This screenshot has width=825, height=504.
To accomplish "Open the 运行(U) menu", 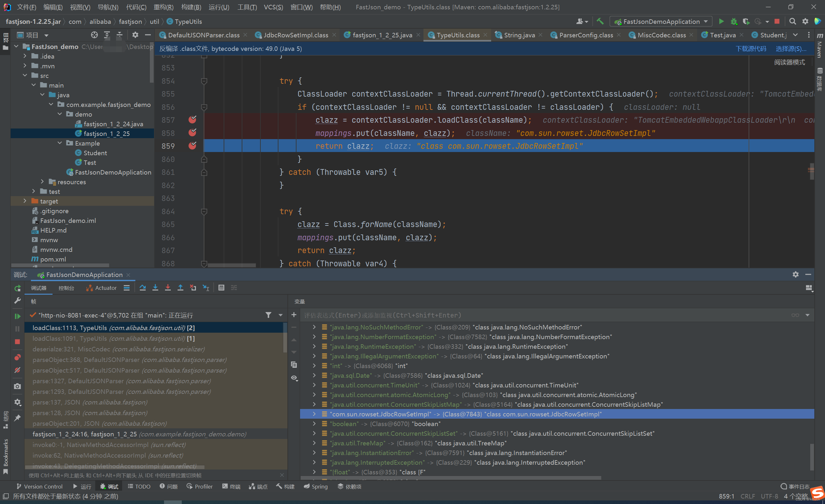I will point(219,7).
